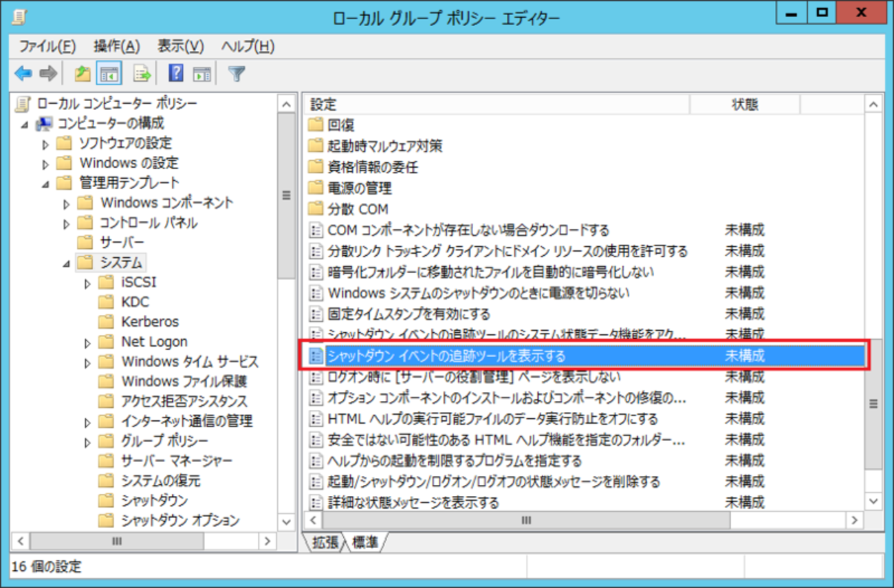Expand the Net Logon tree node

(x=88, y=343)
